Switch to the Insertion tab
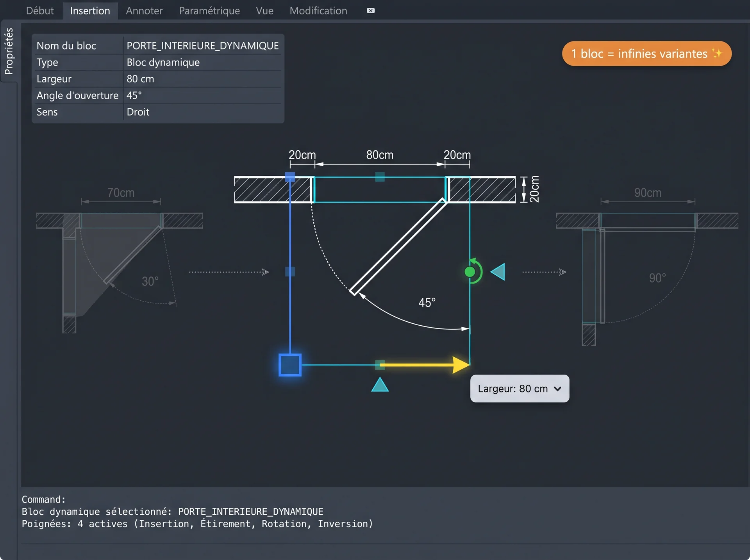The width and height of the screenshot is (750, 560). (x=90, y=11)
